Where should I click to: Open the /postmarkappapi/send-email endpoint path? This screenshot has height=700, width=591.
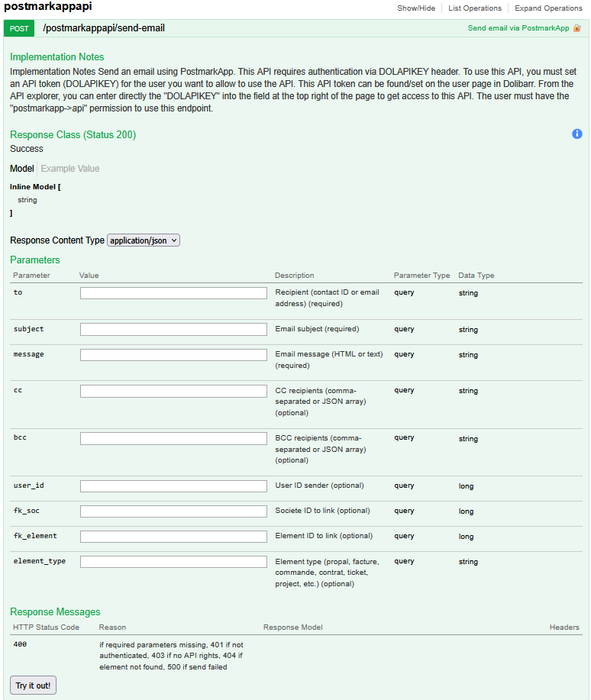104,28
